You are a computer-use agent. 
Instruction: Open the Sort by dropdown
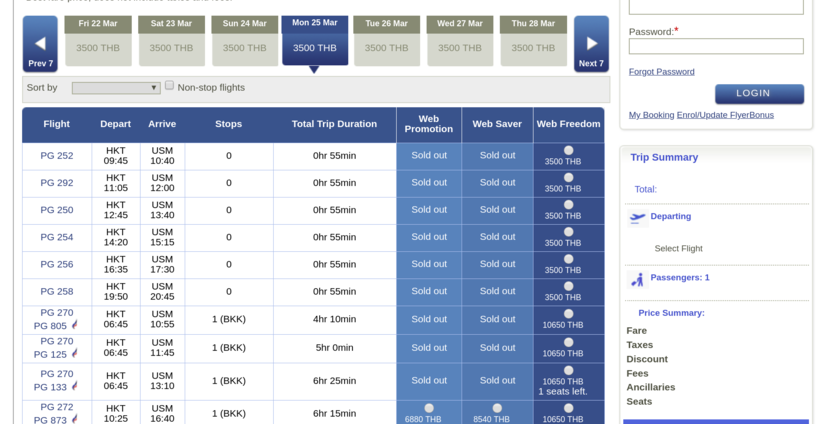click(x=116, y=88)
